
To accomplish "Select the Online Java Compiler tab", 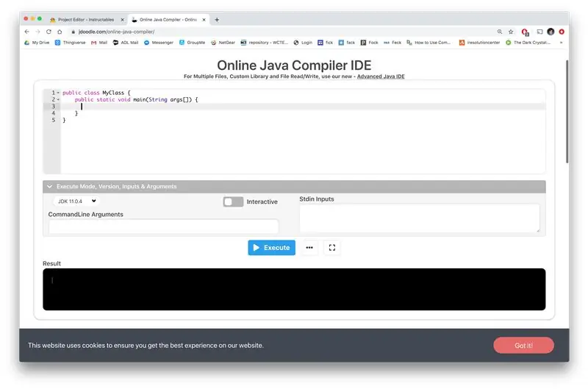I will coord(168,20).
